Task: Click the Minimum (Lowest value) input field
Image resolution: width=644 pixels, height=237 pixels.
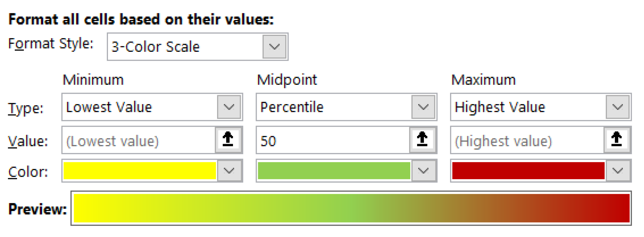Action: click(138, 140)
